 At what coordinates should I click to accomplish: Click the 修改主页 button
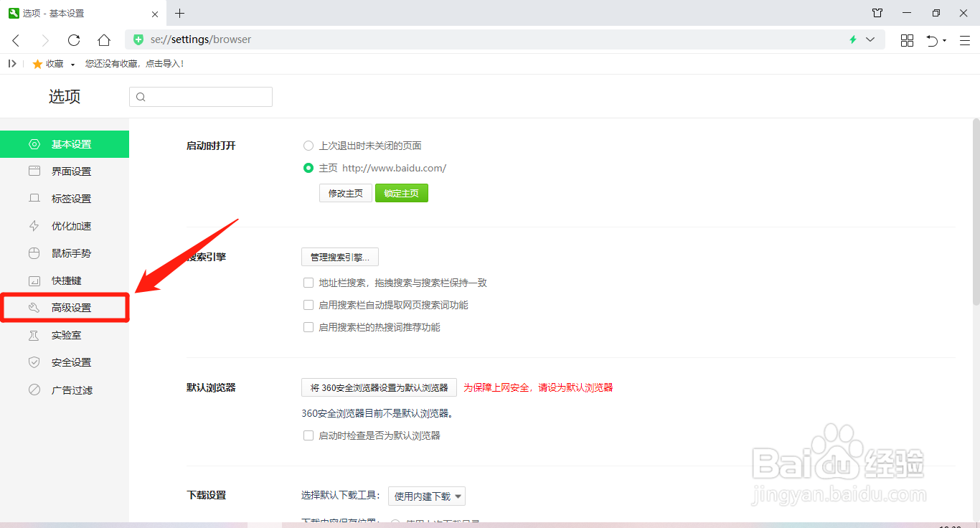click(x=346, y=193)
